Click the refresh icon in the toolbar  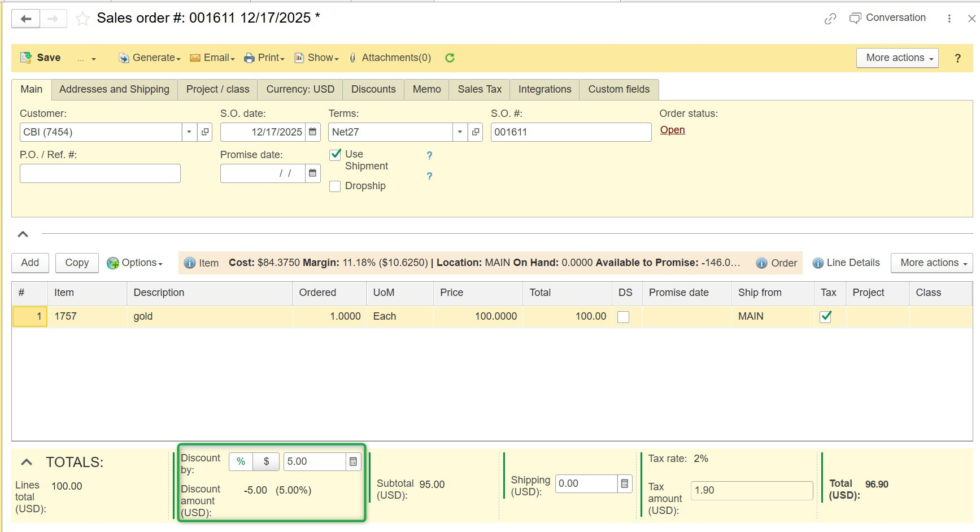click(450, 58)
